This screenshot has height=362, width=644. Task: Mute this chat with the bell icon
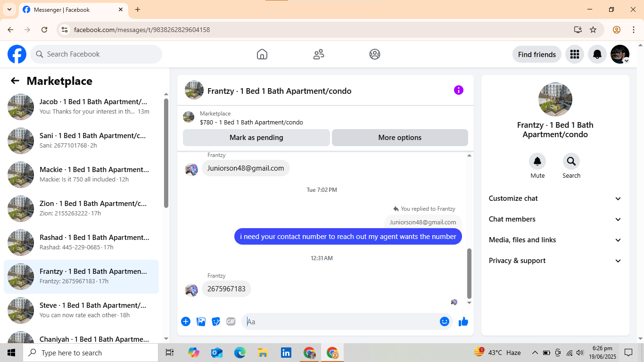pos(537,162)
